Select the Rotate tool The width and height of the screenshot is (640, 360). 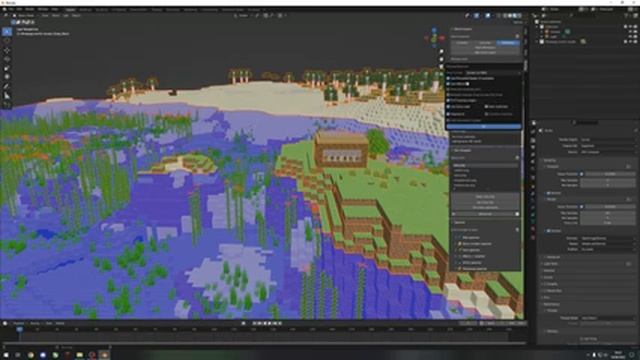pos(7,59)
